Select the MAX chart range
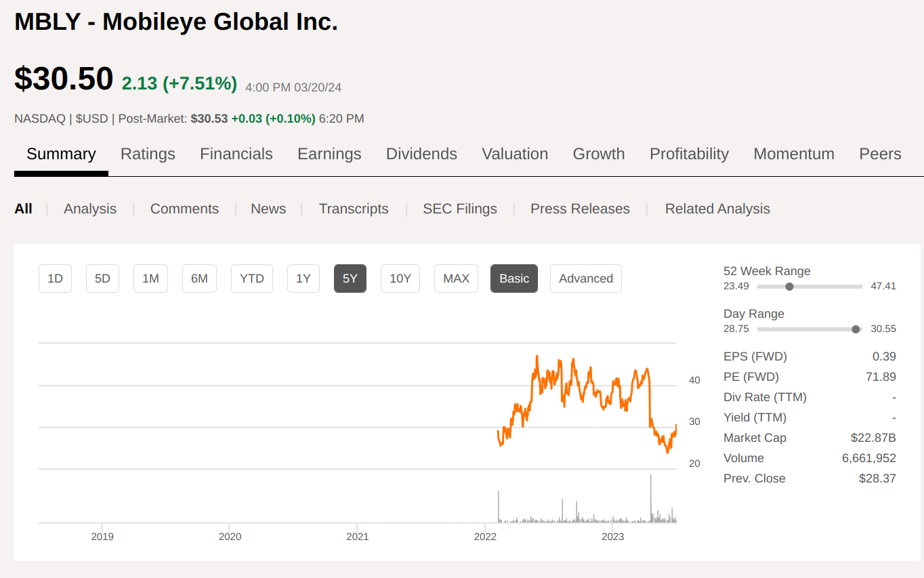Screen dimensions: 924x578 point(456,278)
